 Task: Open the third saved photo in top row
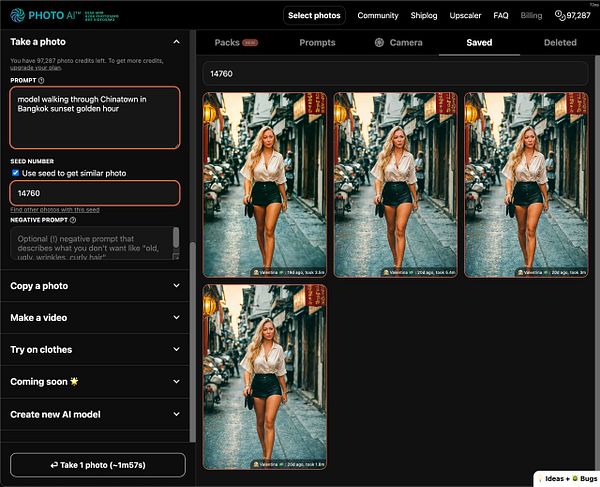click(x=526, y=185)
